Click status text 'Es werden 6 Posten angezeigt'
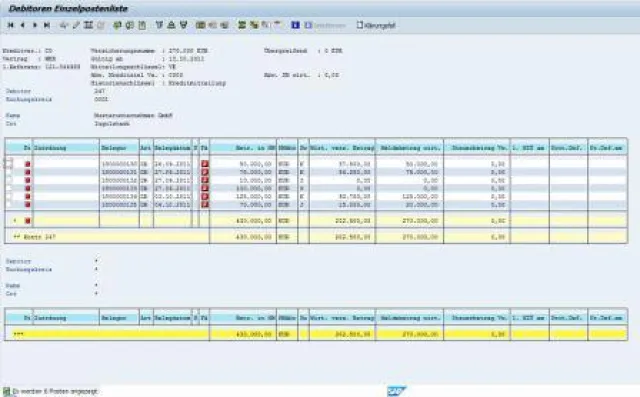640x397 pixels. [55, 391]
